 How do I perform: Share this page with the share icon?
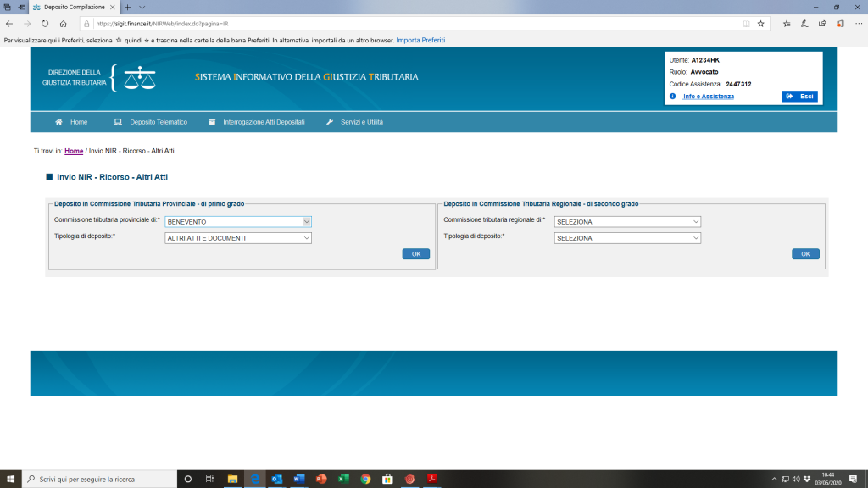822,24
